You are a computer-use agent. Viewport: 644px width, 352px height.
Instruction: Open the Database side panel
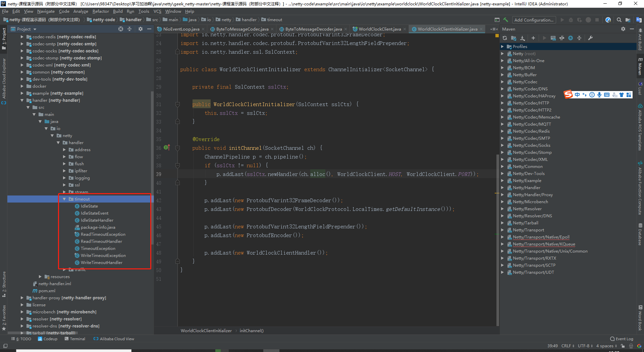640,234
